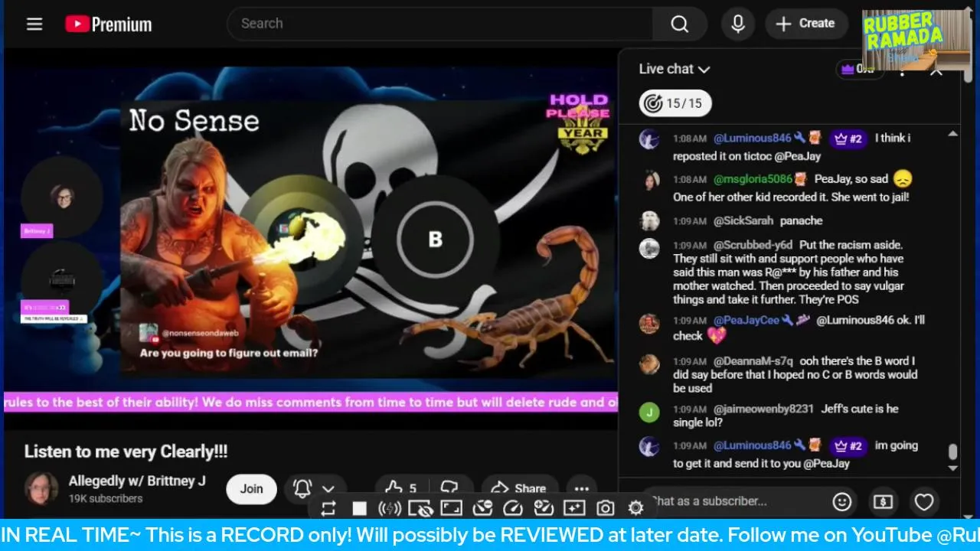Screen dimensions: 980x551
Task: Click the Join membership button
Action: point(251,488)
